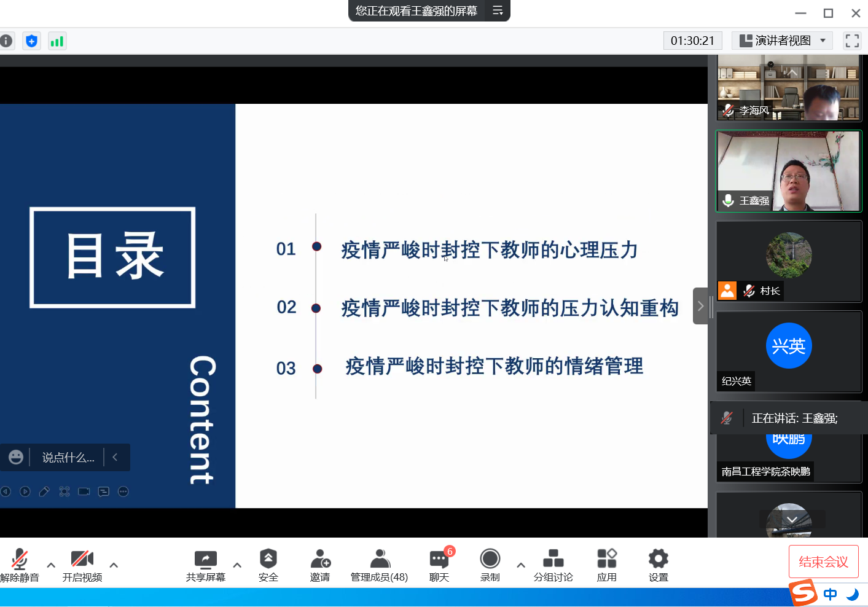Open the screen viewing options menu at top
This screenshot has height=607, width=868.
[498, 10]
